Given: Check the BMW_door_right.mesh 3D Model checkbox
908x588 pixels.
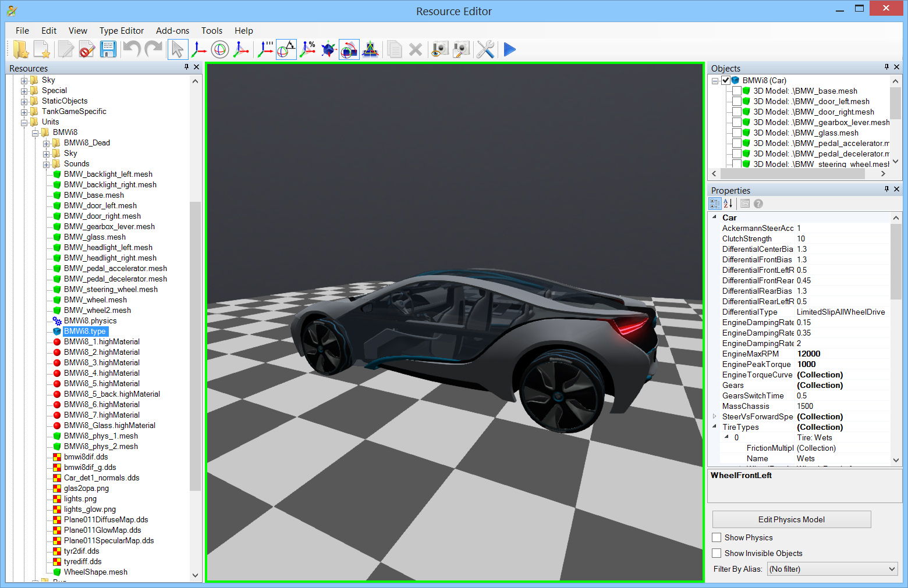Looking at the screenshot, I should (737, 112).
